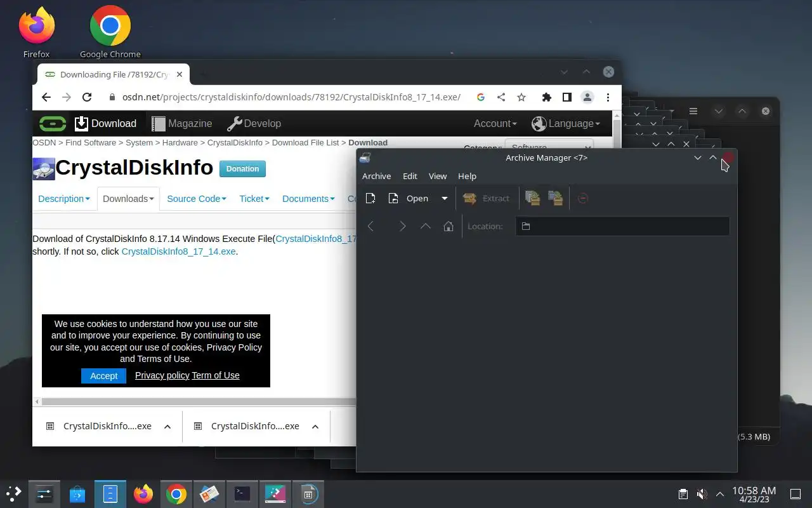The image size is (812, 508).
Task: Accept the cookies notice
Action: tap(103, 376)
